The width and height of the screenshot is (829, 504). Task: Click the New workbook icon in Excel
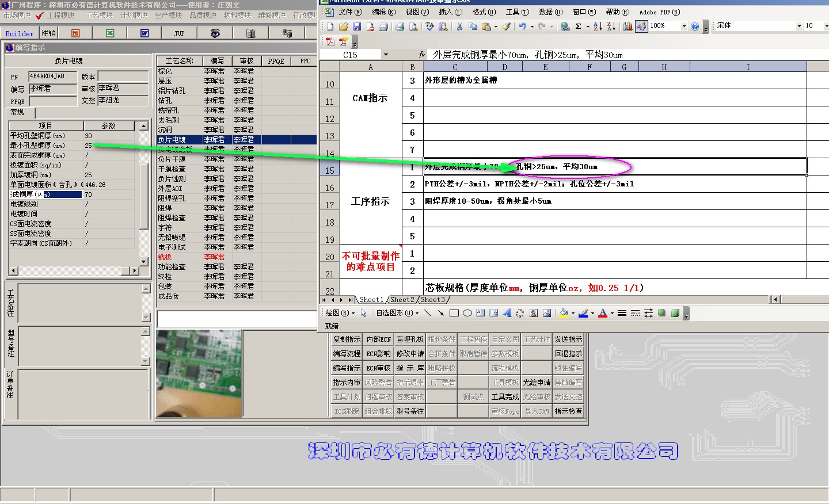tap(330, 26)
